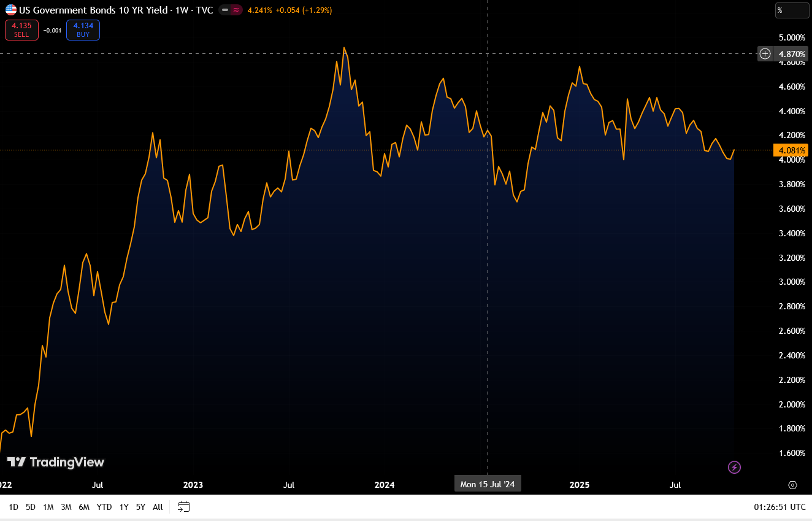Select the YTD time range
Viewport: 812px width, 521px height.
[104, 507]
